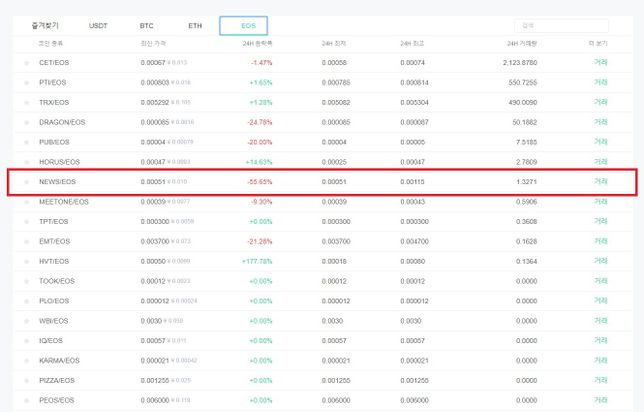Open the 즐겨찾기 favorites tab
The image size is (644, 412).
click(46, 25)
